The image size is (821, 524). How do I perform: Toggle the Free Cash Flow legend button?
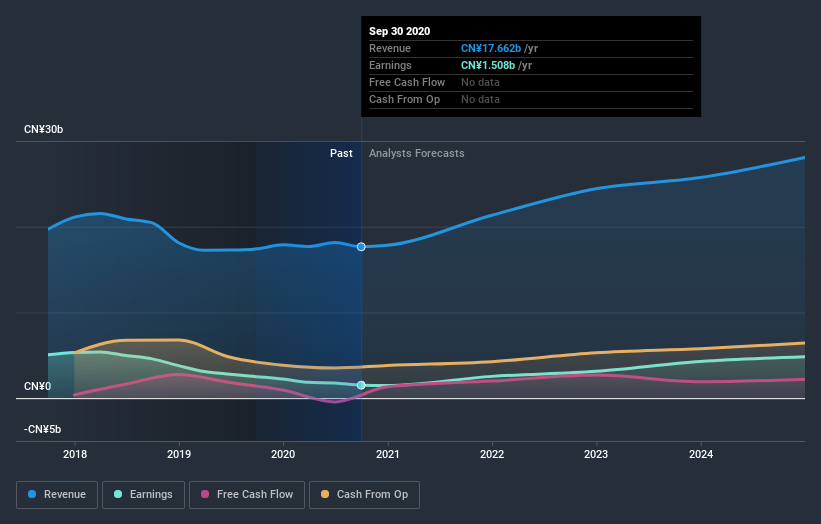coord(247,495)
